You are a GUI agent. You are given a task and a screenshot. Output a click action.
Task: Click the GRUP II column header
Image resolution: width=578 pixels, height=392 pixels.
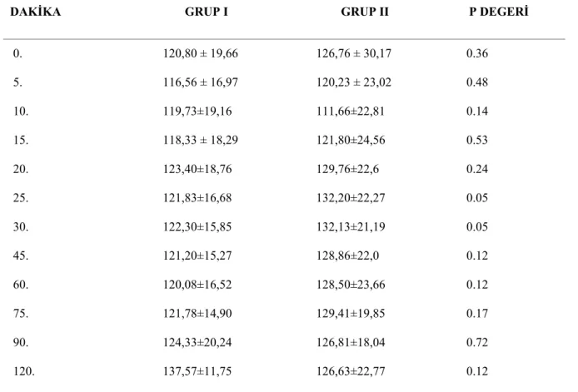pyautogui.click(x=365, y=12)
